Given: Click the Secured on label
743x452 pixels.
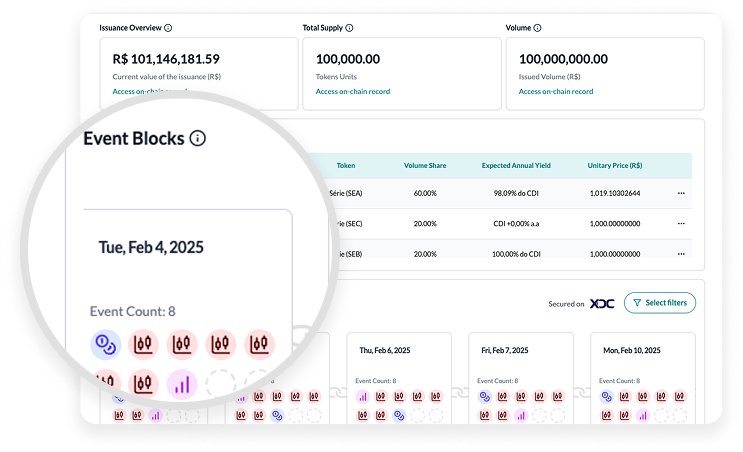Looking at the screenshot, I should tap(566, 304).
